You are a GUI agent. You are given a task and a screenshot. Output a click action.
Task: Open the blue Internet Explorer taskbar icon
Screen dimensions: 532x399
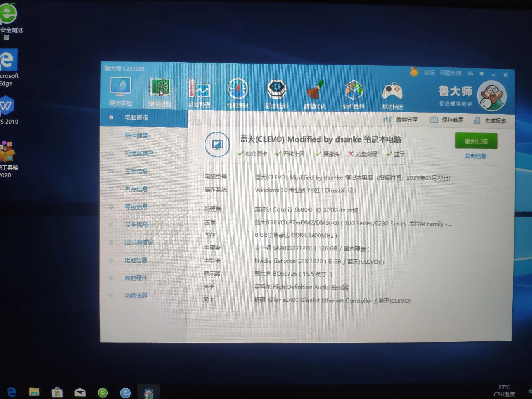click(x=125, y=393)
